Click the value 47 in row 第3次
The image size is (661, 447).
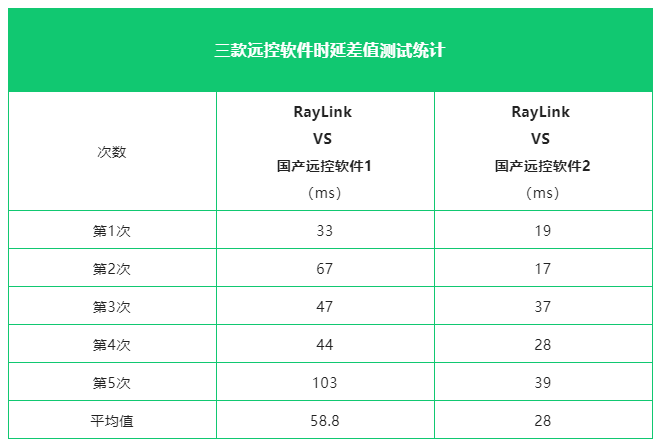click(x=325, y=307)
